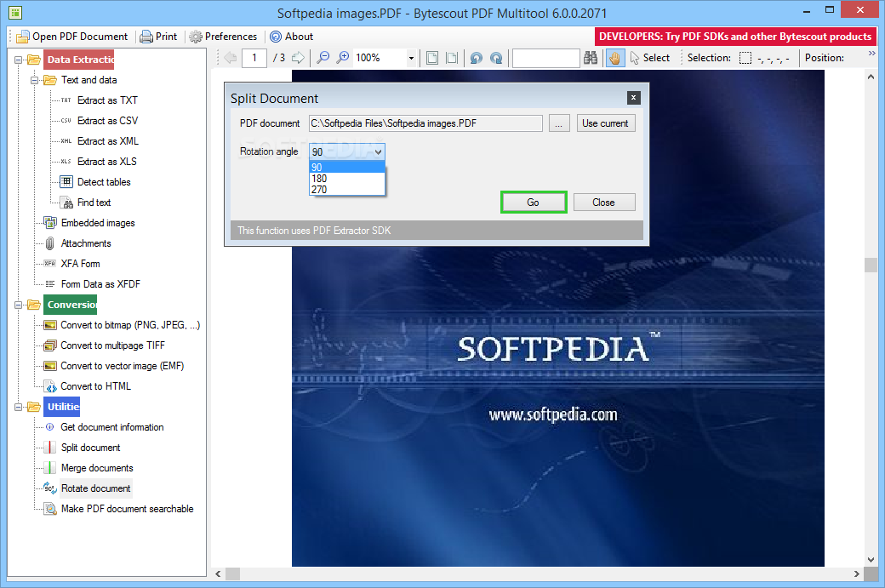Viewport: 885px width, 588px height.
Task: Collapse the Conversion tree node
Action: coord(19,305)
